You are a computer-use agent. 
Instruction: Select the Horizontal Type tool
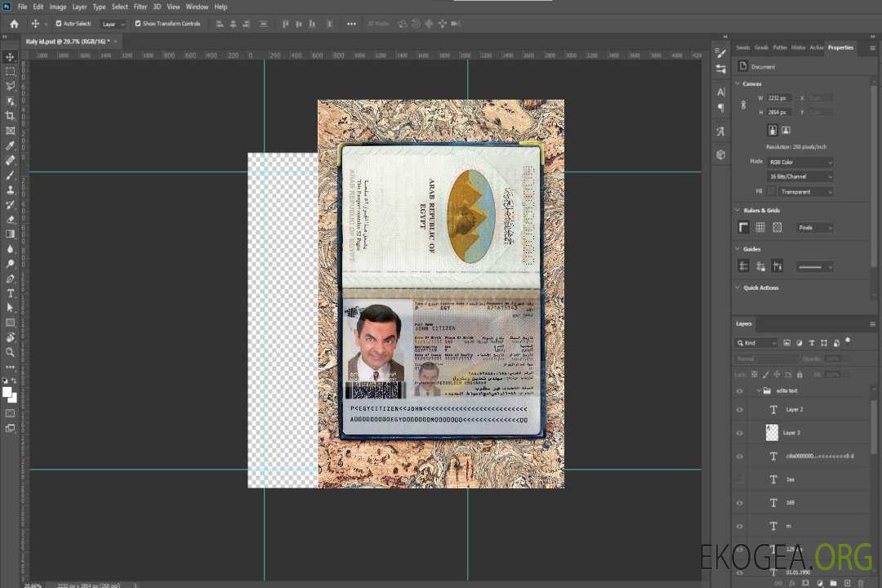(x=10, y=293)
